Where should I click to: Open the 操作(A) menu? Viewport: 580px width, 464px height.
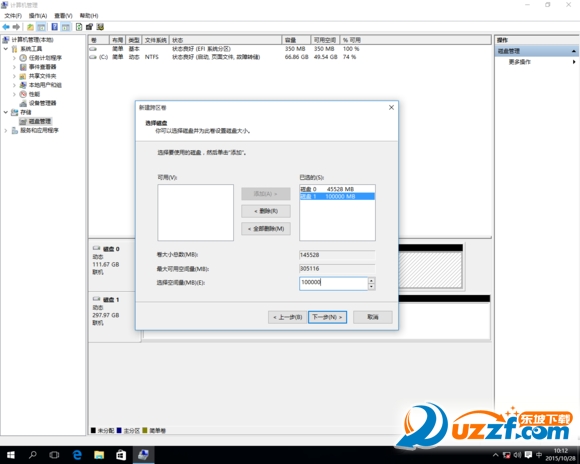(x=38, y=16)
